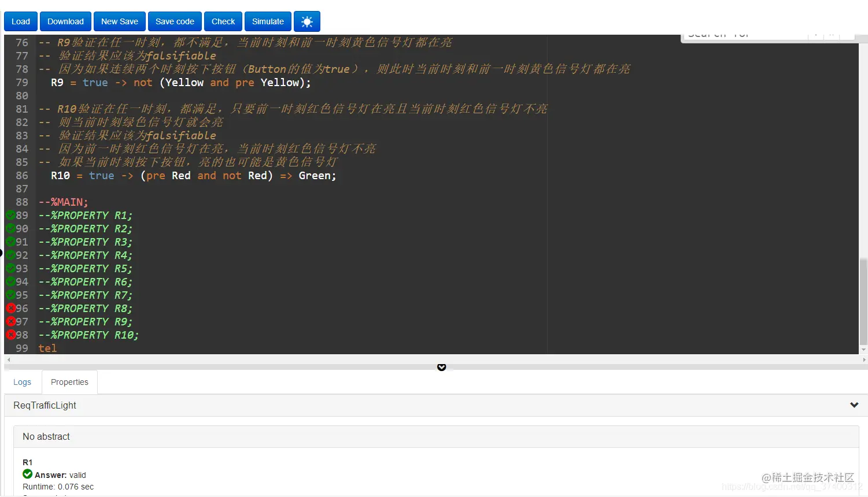Screen dimensions: 868x497
Task: Click the R1 result heading
Action: pos(28,462)
